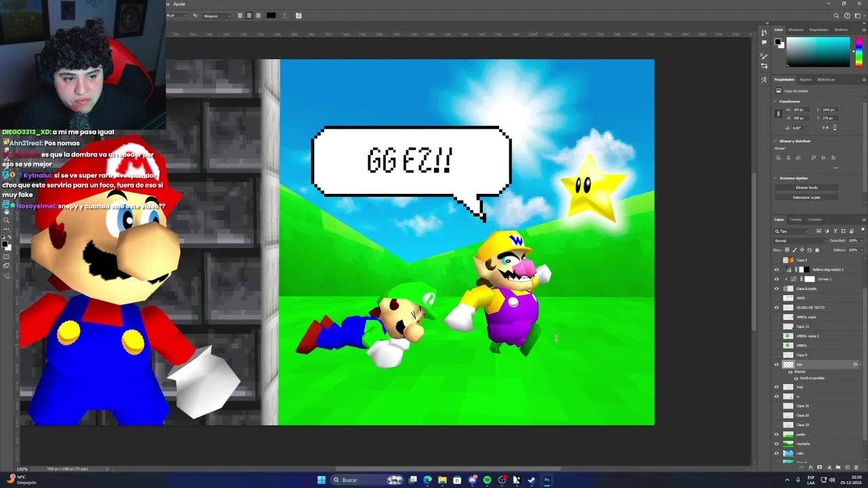868x488 pixels.
Task: Click the filter for type layers icon
Action: pos(835,231)
